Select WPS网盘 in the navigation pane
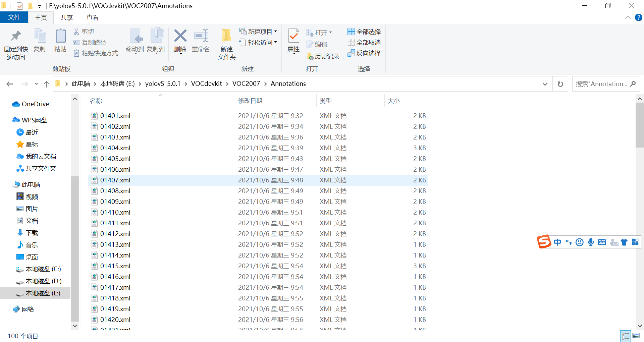 [x=30, y=120]
